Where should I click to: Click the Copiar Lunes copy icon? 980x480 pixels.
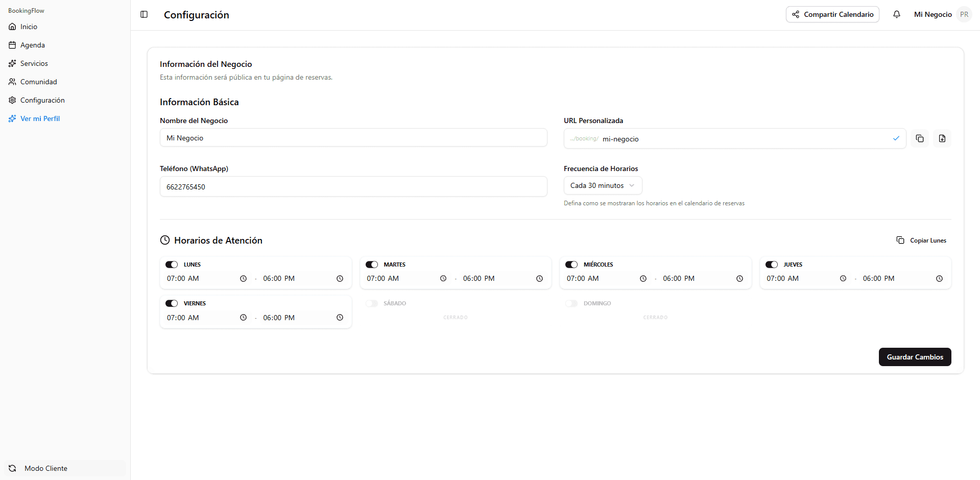900,240
